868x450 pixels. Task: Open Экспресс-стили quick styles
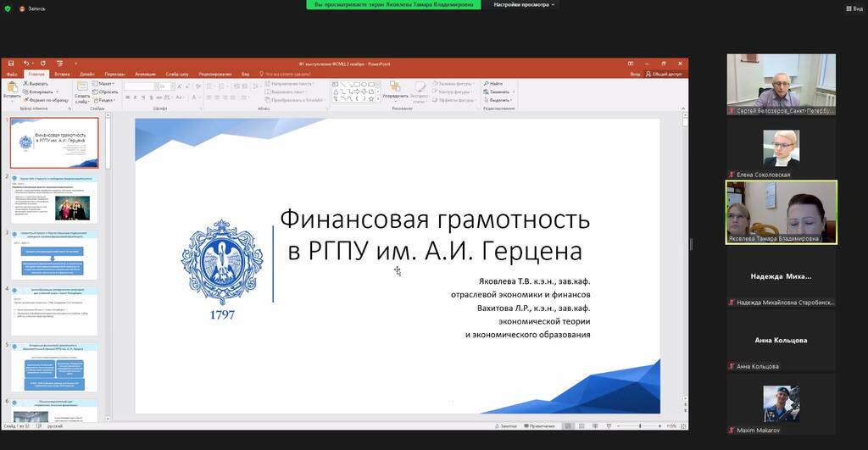point(420,92)
